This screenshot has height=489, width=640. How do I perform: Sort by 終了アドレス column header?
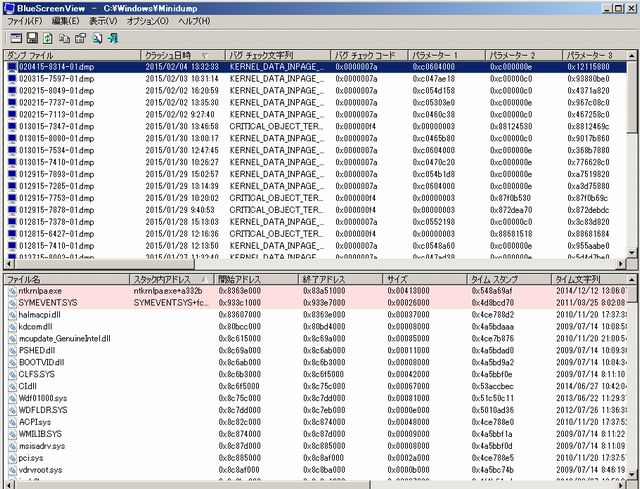pos(340,279)
